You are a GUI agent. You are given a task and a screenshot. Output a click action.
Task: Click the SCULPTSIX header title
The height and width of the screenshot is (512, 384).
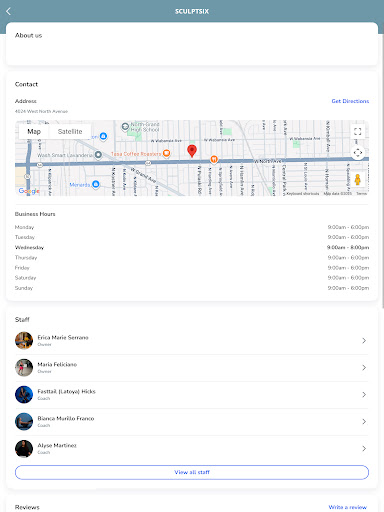tap(192, 11)
